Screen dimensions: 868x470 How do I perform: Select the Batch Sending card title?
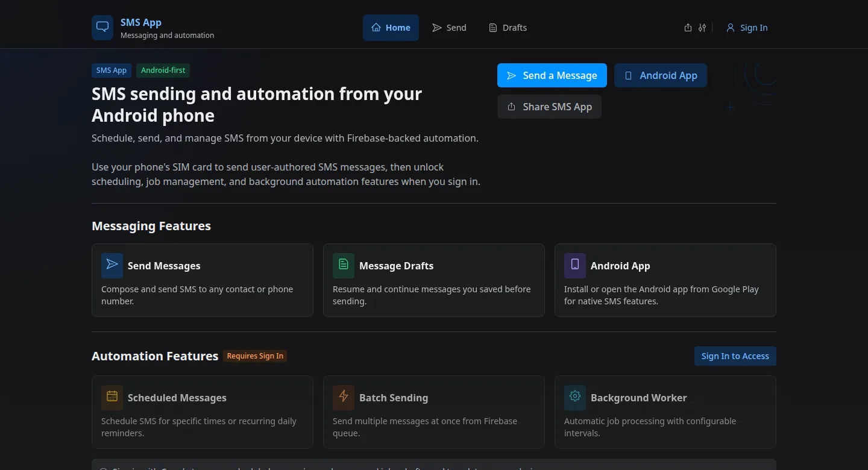pyautogui.click(x=394, y=398)
